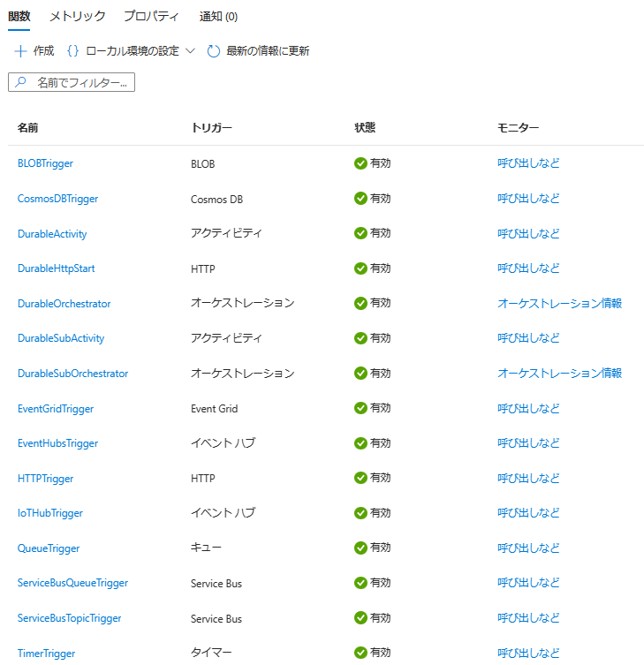Click the Cosmos DB trigger cell
The height and width of the screenshot is (665, 644).
coord(216,200)
